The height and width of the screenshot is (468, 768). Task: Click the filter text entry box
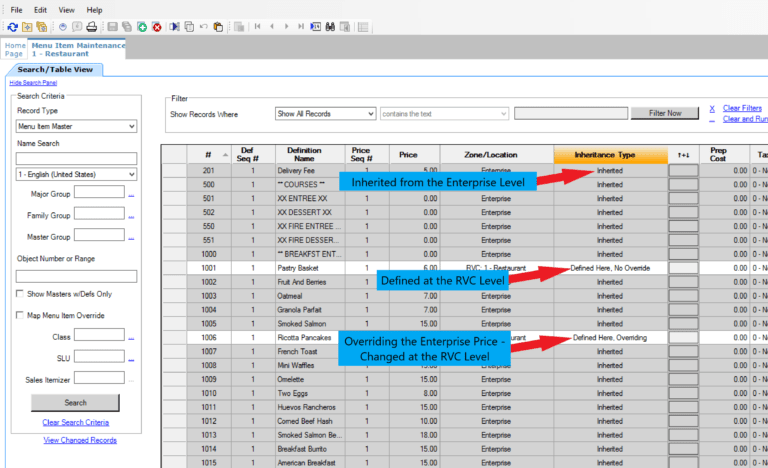pos(571,114)
